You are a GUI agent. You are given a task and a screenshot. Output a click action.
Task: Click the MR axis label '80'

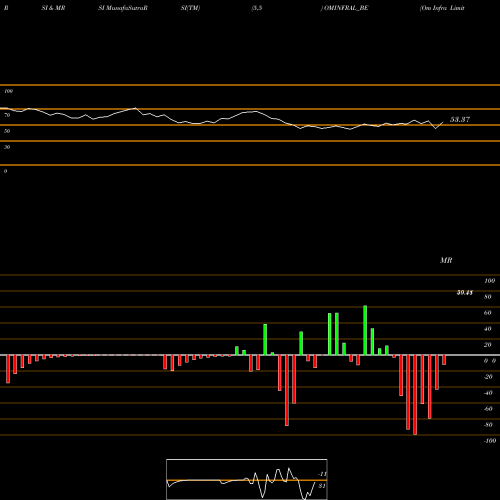tap(488, 297)
